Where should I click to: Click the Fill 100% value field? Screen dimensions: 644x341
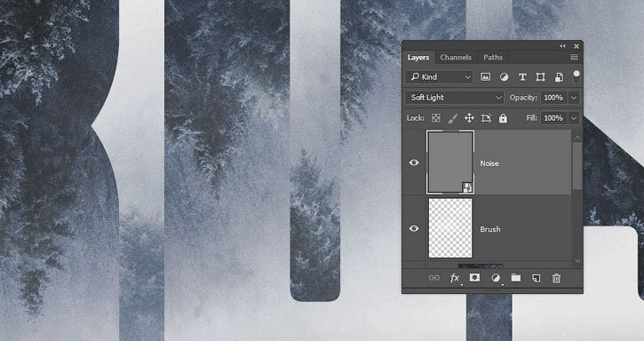pyautogui.click(x=554, y=118)
